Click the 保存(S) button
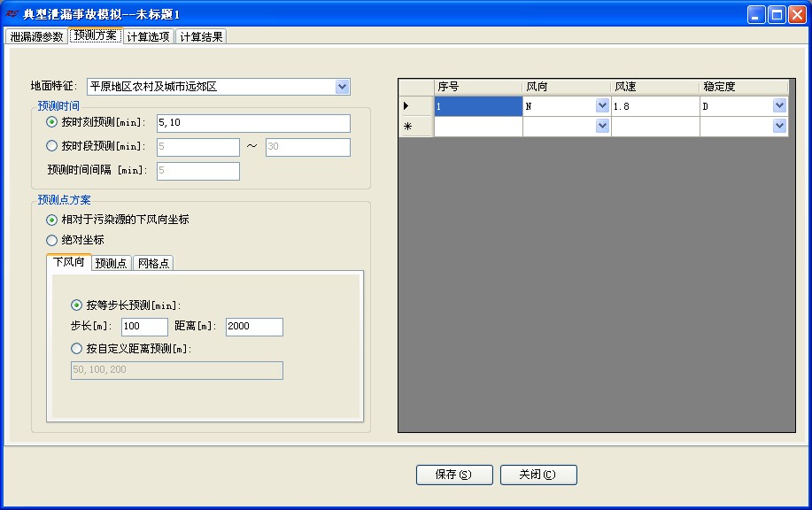Viewport: 812px width, 510px height. click(454, 475)
